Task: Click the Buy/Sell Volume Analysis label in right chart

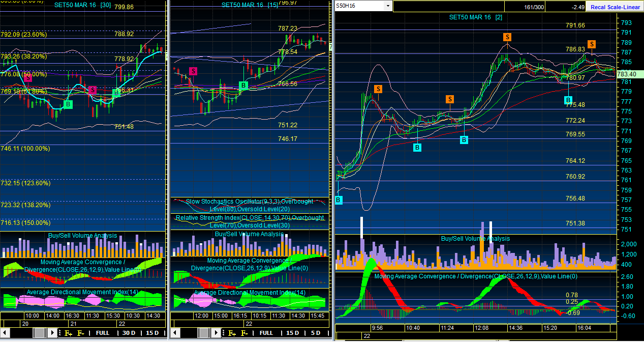Action: coord(475,239)
